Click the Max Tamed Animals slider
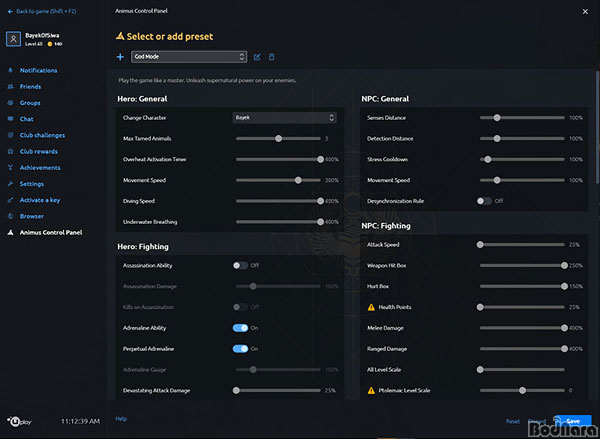 278,139
